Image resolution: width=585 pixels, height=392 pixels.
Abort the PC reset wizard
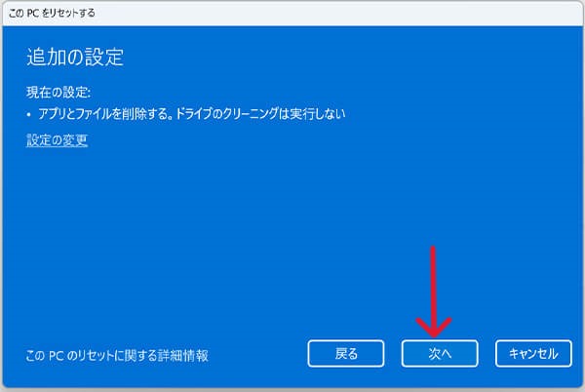coord(533,353)
